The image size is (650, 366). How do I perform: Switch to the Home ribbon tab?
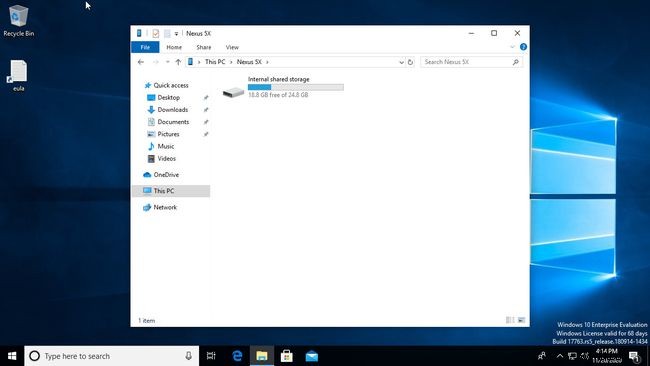[174, 47]
